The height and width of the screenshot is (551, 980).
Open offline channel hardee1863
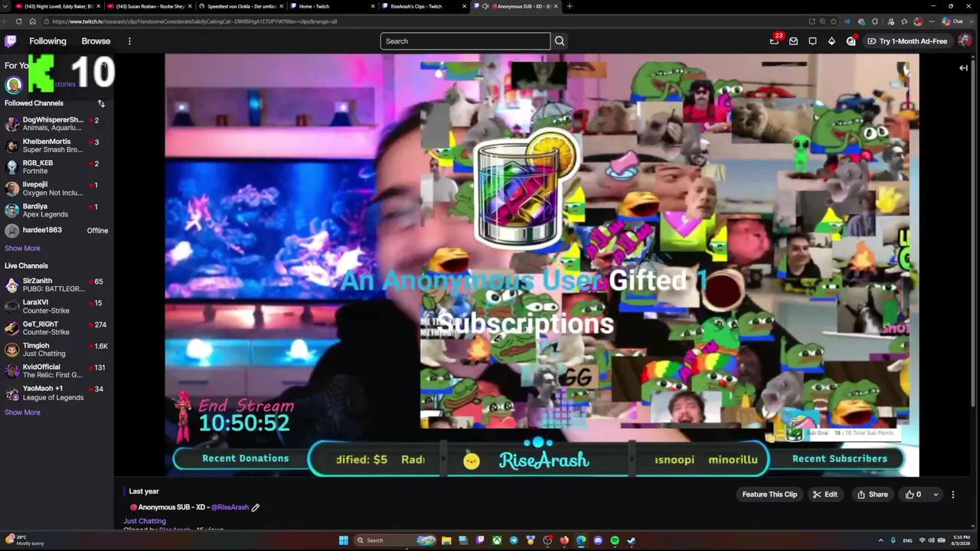(x=57, y=230)
